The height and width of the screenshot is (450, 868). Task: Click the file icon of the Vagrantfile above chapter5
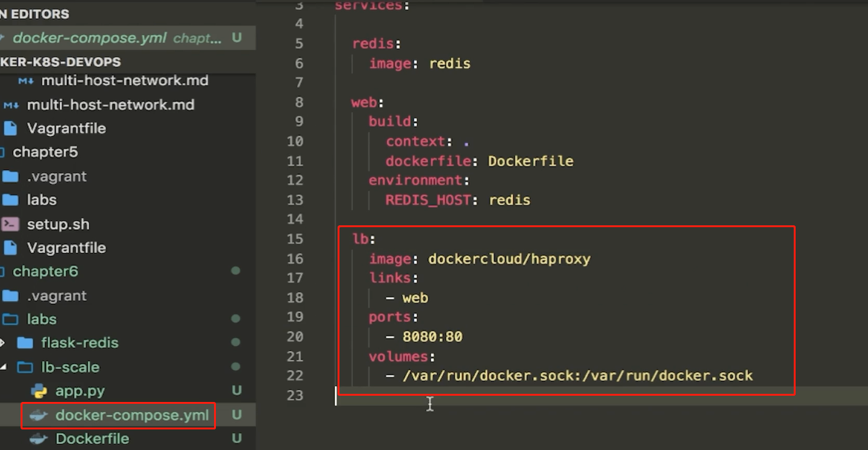click(10, 129)
